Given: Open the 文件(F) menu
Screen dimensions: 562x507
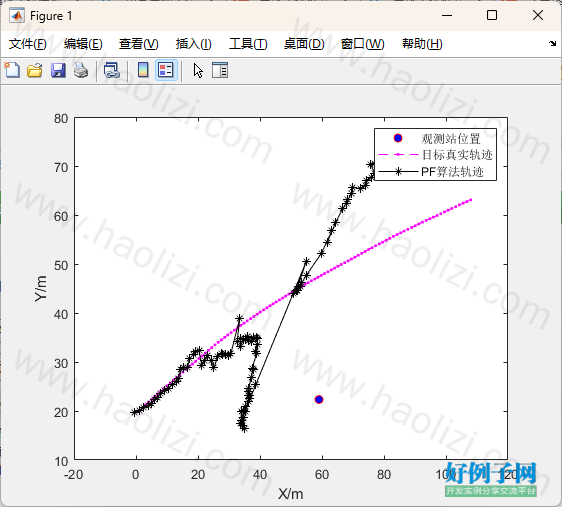Looking at the screenshot, I should point(28,44).
